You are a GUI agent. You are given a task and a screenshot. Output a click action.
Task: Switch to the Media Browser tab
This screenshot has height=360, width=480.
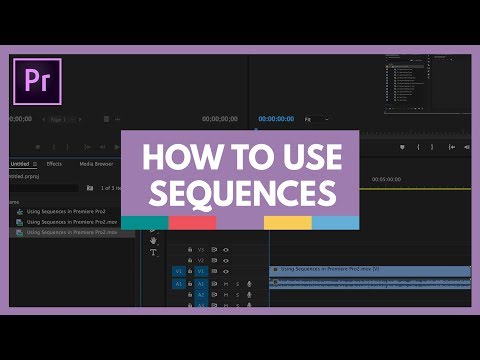(96, 164)
